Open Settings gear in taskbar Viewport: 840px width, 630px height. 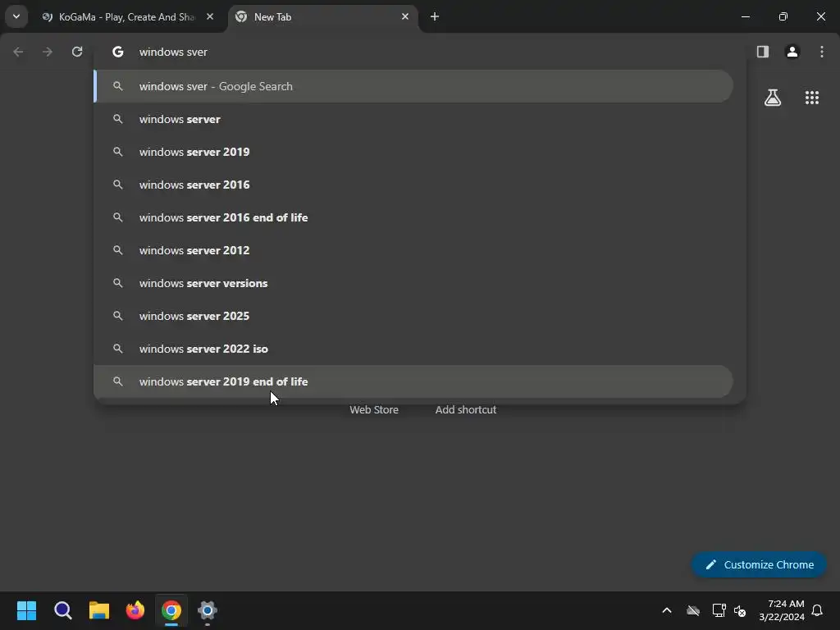click(208, 610)
